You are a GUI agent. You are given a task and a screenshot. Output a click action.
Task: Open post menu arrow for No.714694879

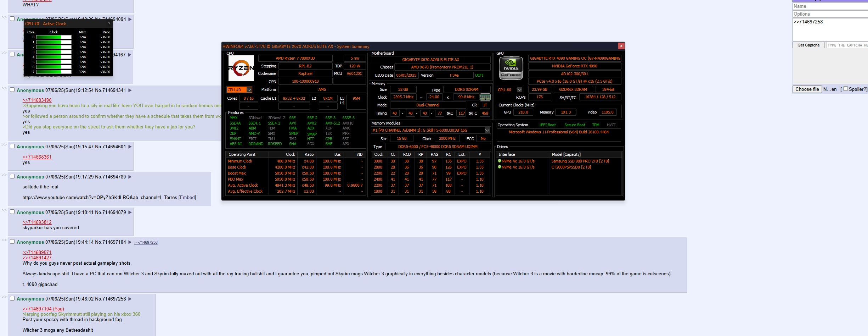pos(130,212)
